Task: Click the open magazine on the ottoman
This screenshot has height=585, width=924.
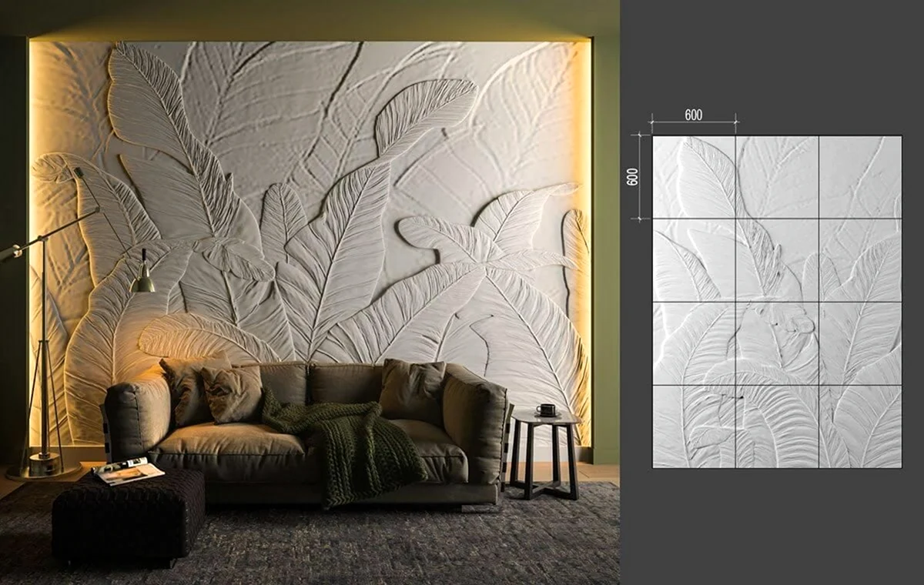Action: (x=129, y=470)
